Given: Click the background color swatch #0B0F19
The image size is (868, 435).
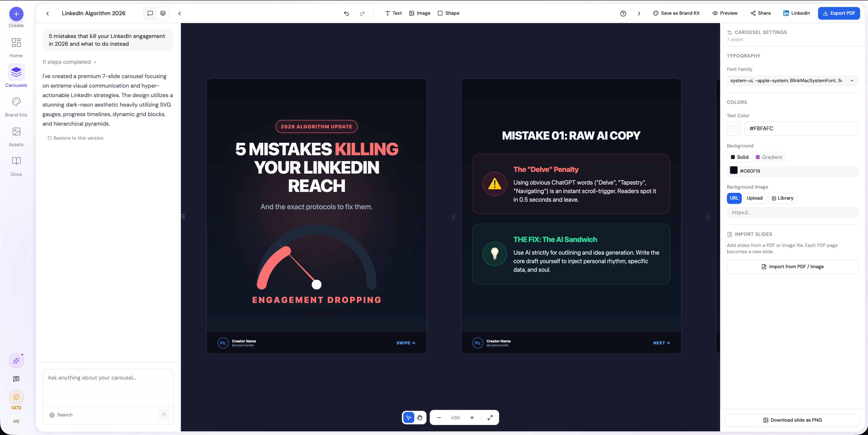Looking at the screenshot, I should pos(734,171).
